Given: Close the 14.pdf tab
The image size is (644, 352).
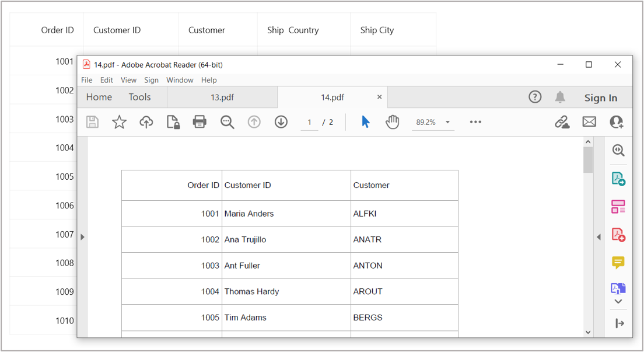Looking at the screenshot, I should pyautogui.click(x=380, y=97).
